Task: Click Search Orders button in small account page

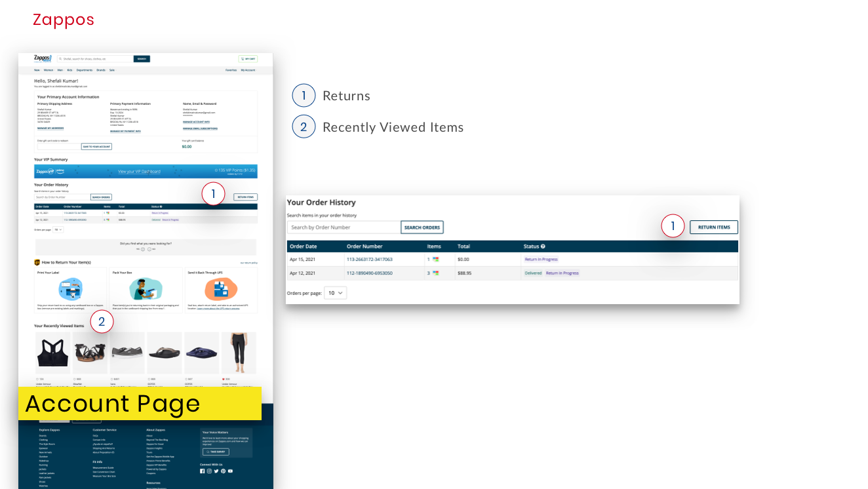Action: (x=101, y=197)
